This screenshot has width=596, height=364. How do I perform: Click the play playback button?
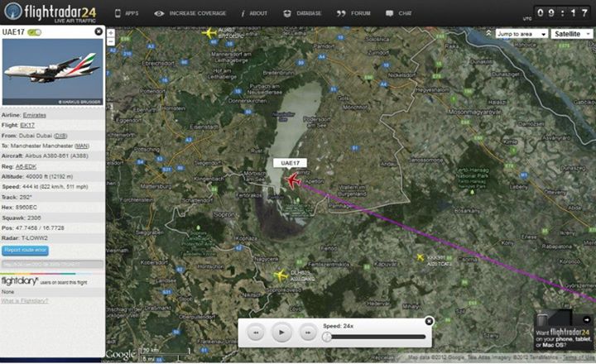(281, 332)
